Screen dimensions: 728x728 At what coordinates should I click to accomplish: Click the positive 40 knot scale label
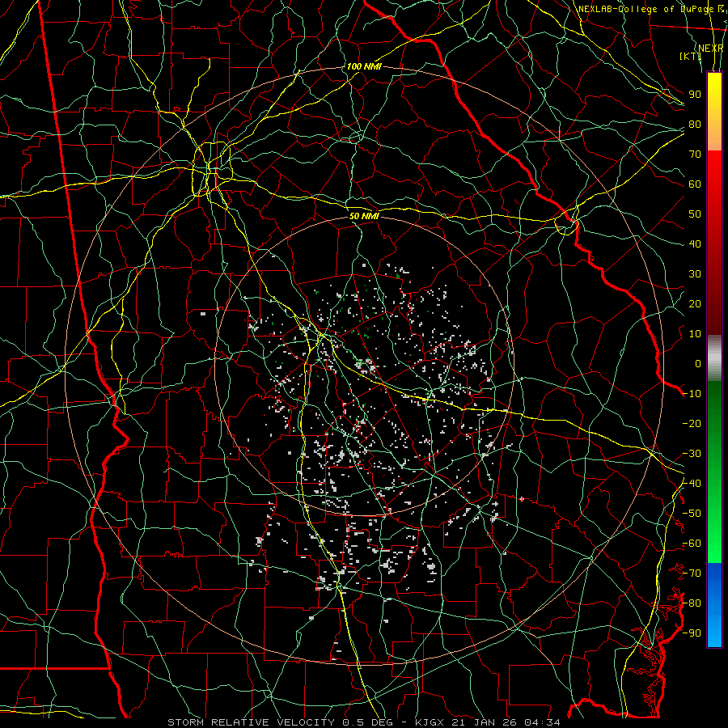coord(695,243)
